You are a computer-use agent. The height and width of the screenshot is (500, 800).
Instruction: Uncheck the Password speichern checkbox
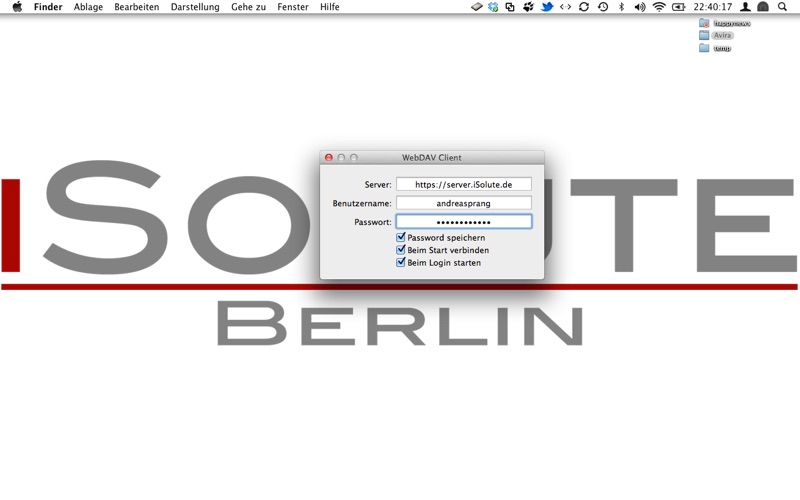(x=401, y=238)
